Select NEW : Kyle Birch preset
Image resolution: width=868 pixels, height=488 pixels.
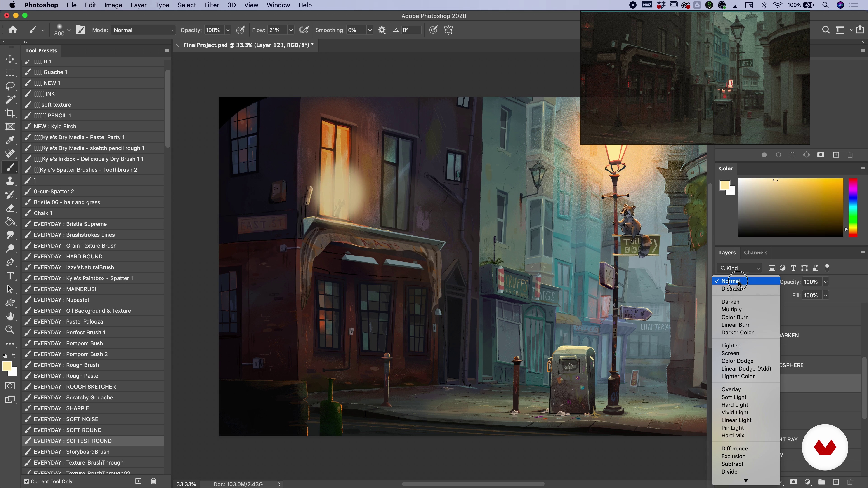coord(93,126)
